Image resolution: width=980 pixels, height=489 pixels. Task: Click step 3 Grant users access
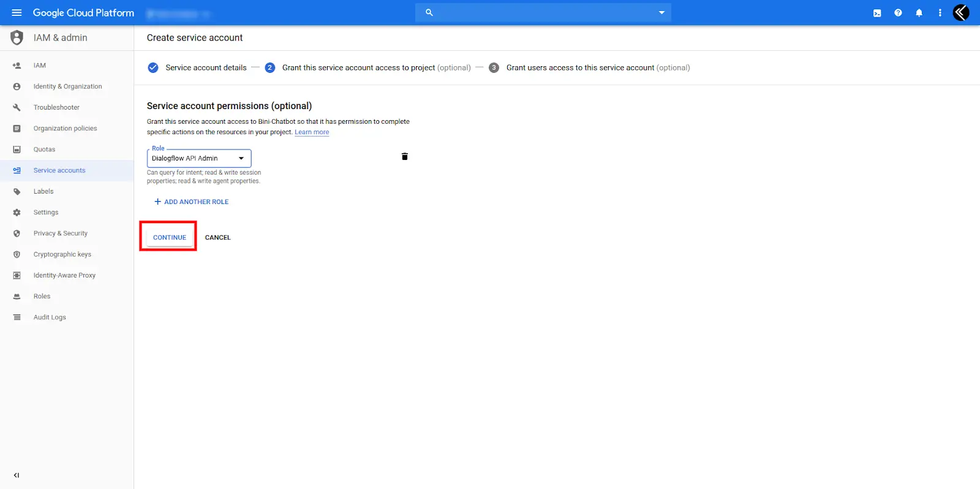[x=589, y=67]
